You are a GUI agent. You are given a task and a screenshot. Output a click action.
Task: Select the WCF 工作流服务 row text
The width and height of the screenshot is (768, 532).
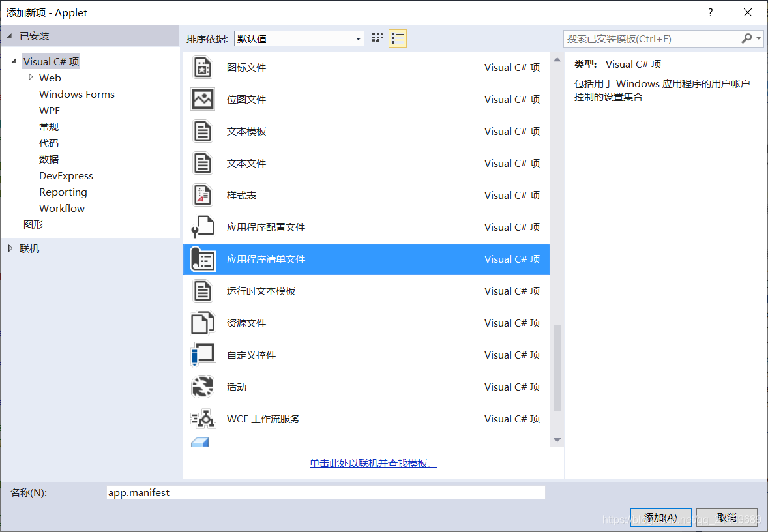(263, 419)
